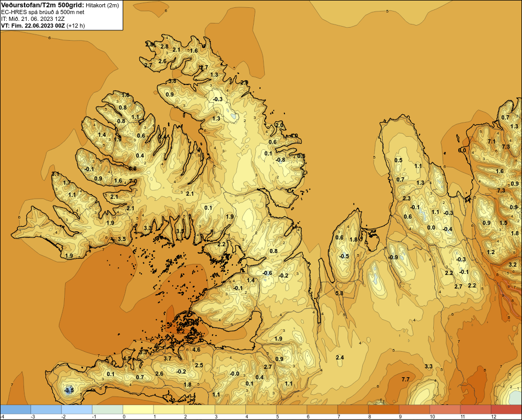The width and height of the screenshot is (522, 420).
Task: Click the 'EC-HRES spá brúuð á 500m net' line
Action: (x=43, y=12)
